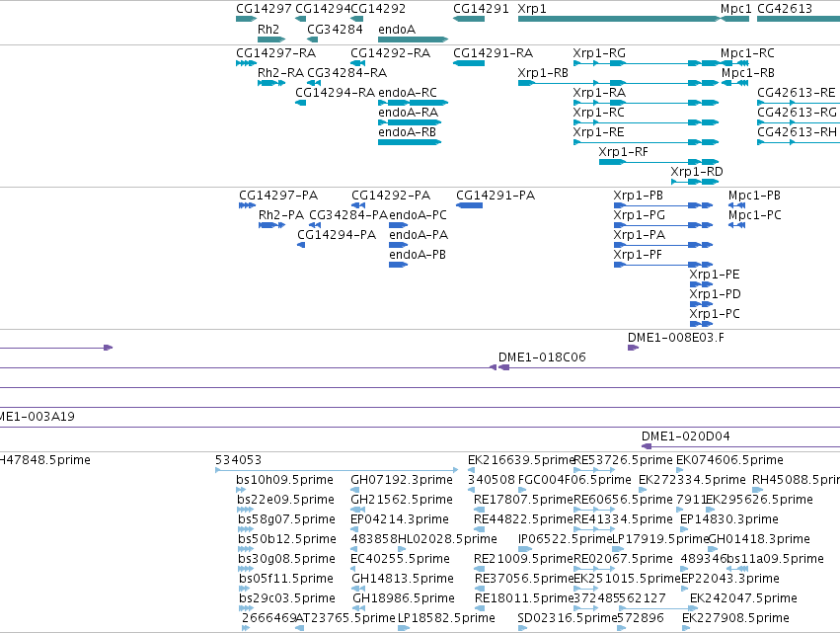The height and width of the screenshot is (633, 840).
Task: Select the Mpc1-RC transcript
Action: 735,63
